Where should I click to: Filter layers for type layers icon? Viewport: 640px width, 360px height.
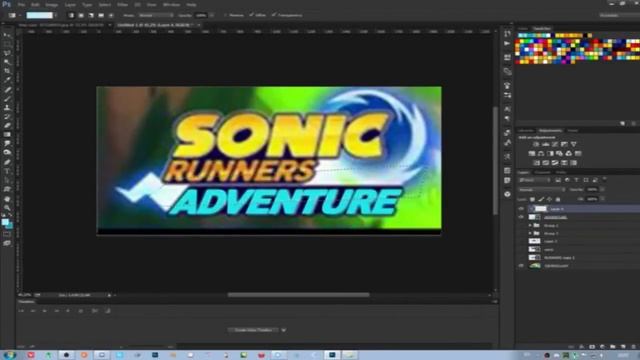[576, 180]
